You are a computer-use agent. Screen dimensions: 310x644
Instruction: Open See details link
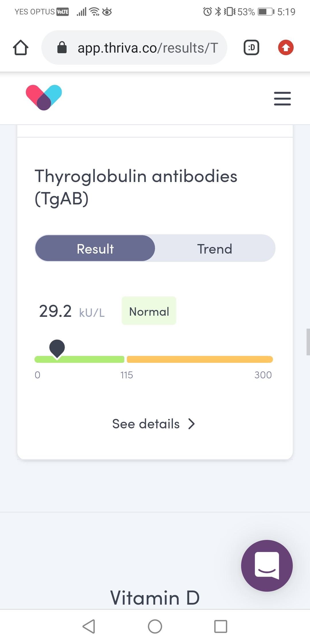click(x=146, y=424)
